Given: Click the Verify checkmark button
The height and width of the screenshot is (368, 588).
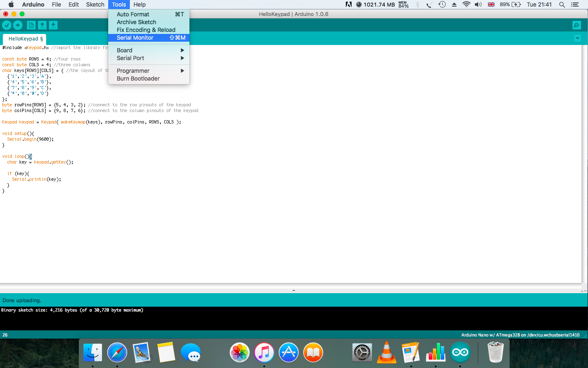Looking at the screenshot, I should tap(7, 25).
